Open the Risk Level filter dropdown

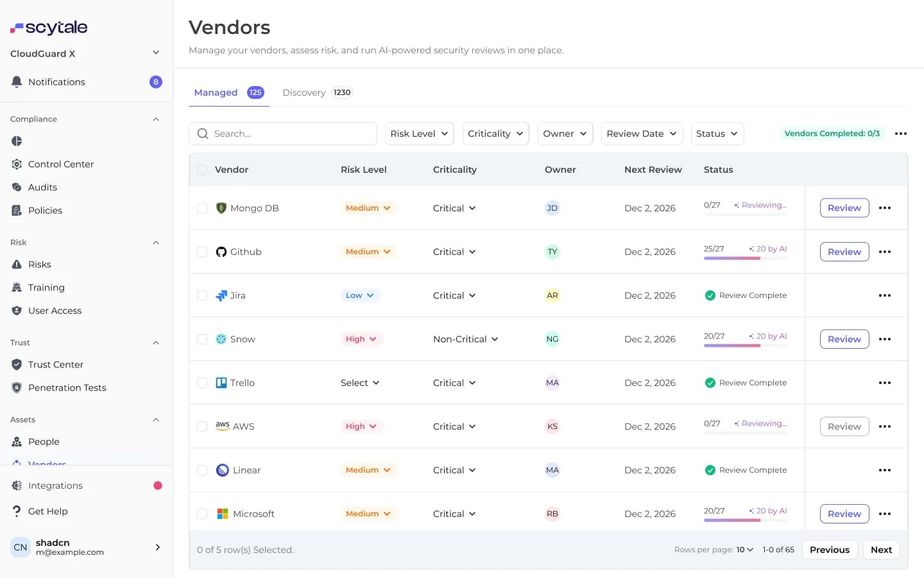(420, 134)
